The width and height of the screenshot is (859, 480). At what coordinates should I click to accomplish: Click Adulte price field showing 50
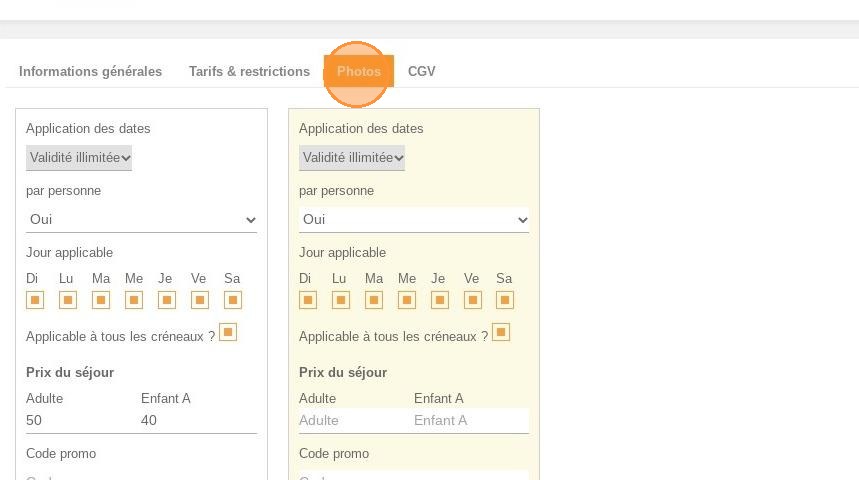tap(82, 420)
